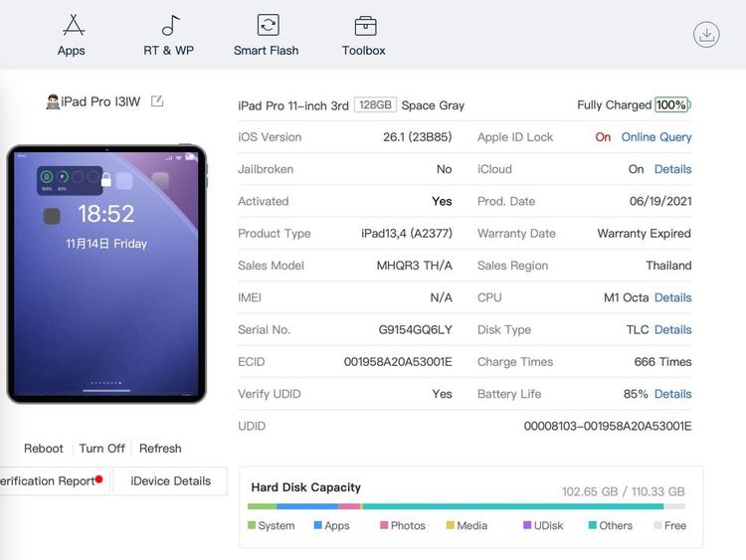Open the Apps section icon
The width and height of the screenshot is (746, 560).
click(74, 25)
